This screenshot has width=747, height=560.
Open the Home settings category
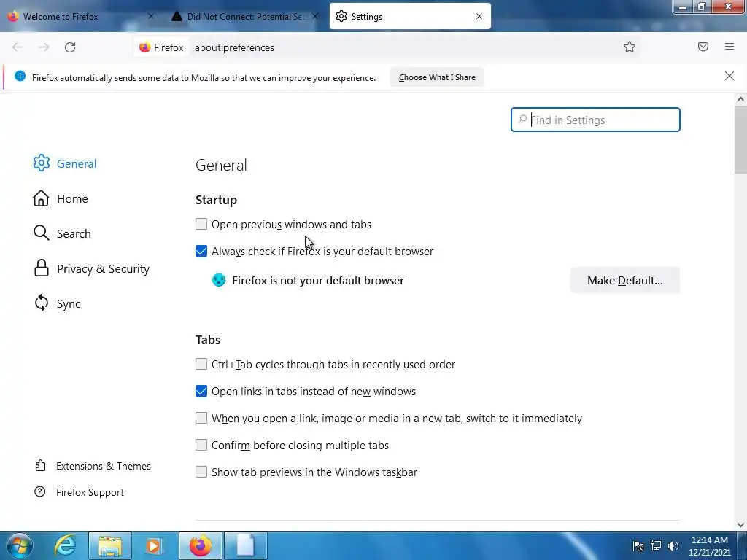pos(72,198)
